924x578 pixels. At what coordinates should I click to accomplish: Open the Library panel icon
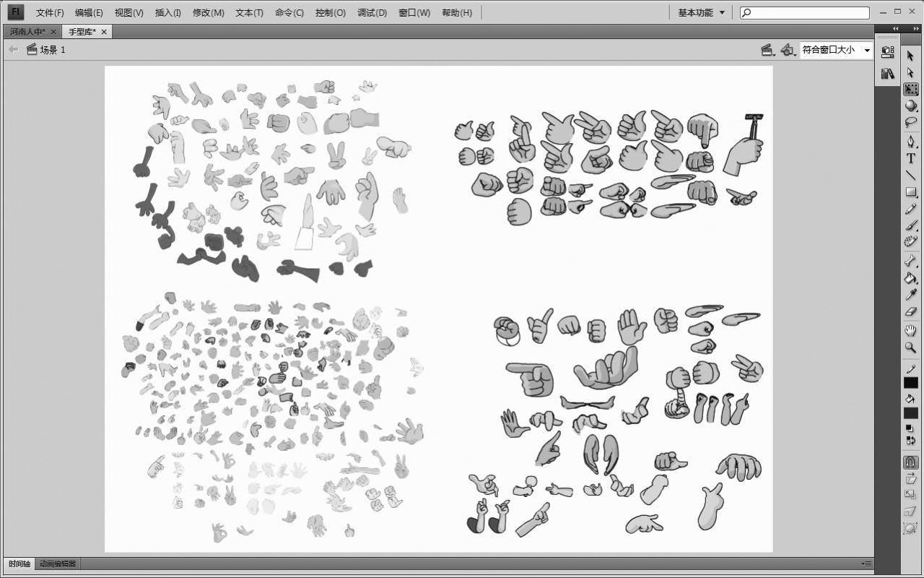(x=888, y=74)
